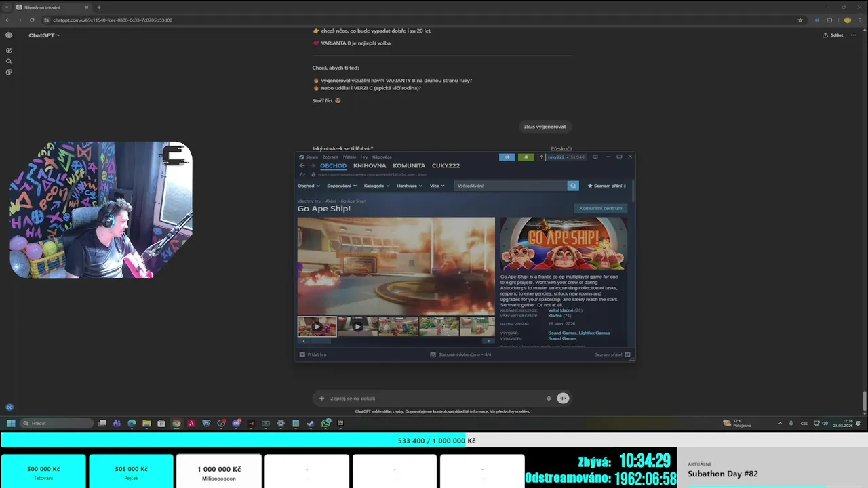
Task: Click the Sdílet share button in ChatGPT
Action: 833,35
